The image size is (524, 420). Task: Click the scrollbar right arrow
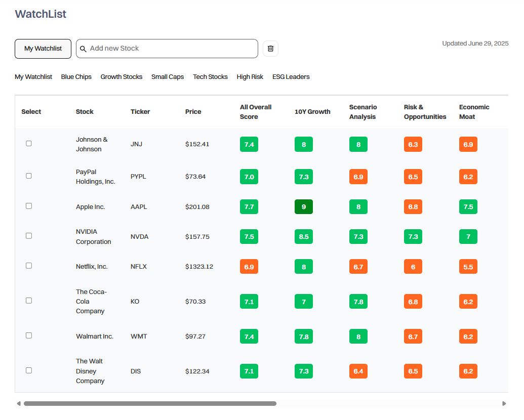tap(504, 404)
